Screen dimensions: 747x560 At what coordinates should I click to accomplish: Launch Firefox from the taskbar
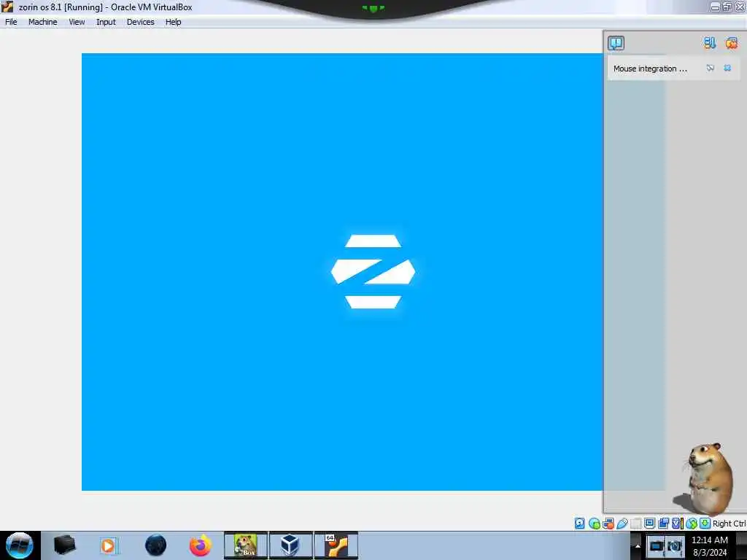click(x=200, y=545)
